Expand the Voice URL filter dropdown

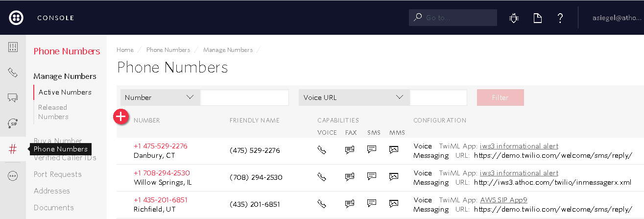coord(354,97)
